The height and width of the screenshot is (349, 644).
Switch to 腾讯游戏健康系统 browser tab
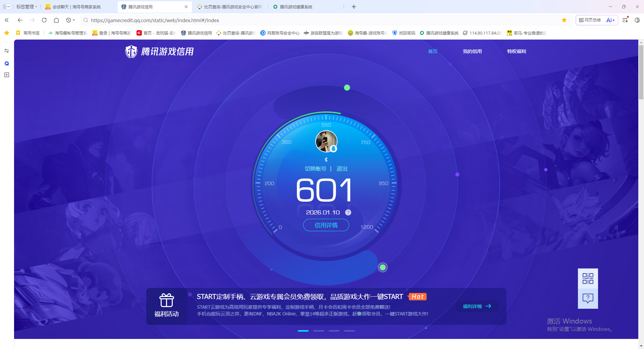tap(296, 7)
